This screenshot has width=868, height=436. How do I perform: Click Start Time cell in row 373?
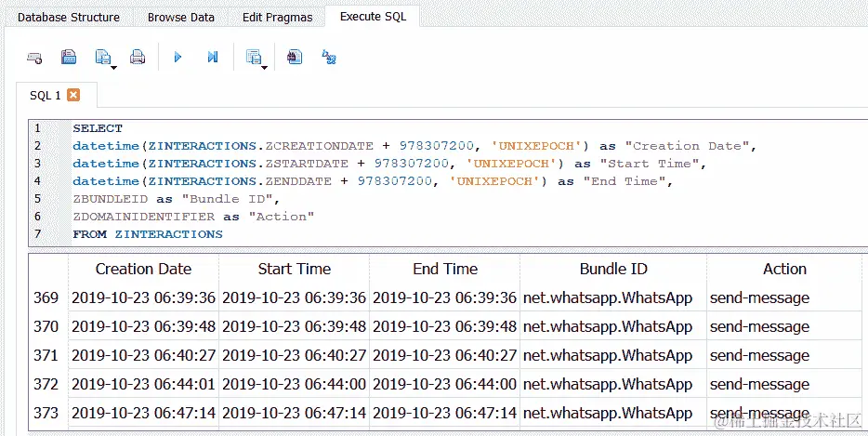pyautogui.click(x=294, y=414)
